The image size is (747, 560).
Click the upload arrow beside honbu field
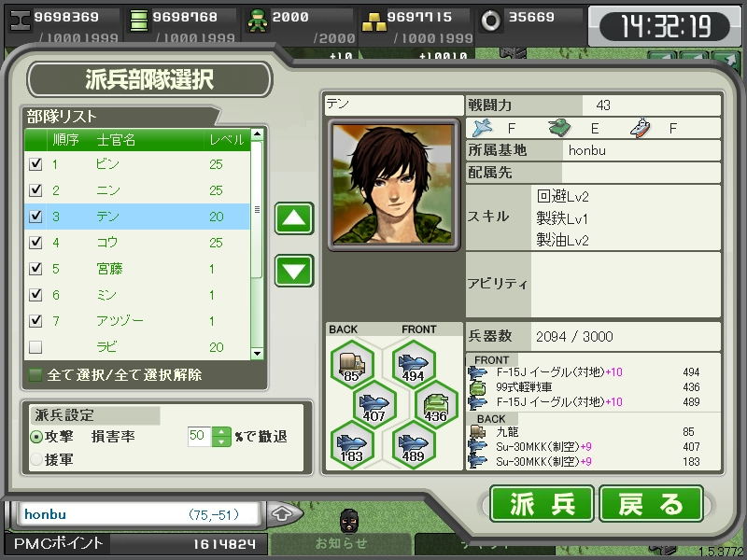[283, 514]
